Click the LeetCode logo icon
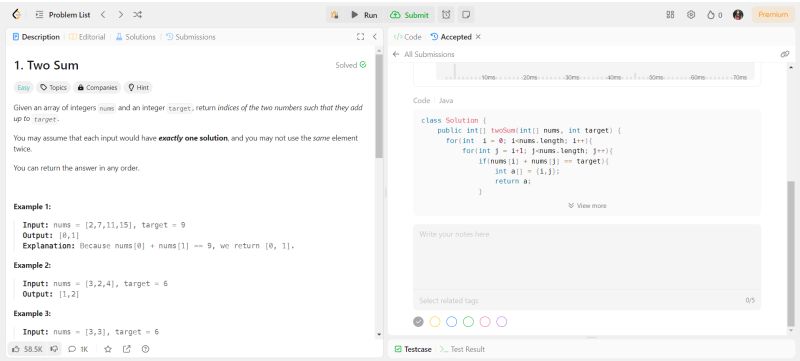 pyautogui.click(x=17, y=15)
